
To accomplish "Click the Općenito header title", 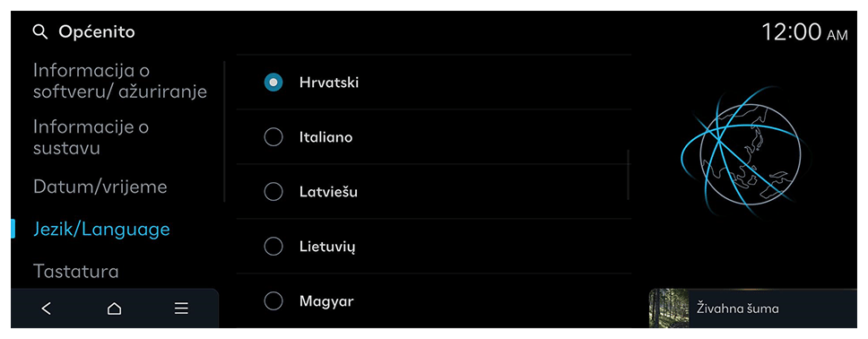I will click(x=97, y=32).
